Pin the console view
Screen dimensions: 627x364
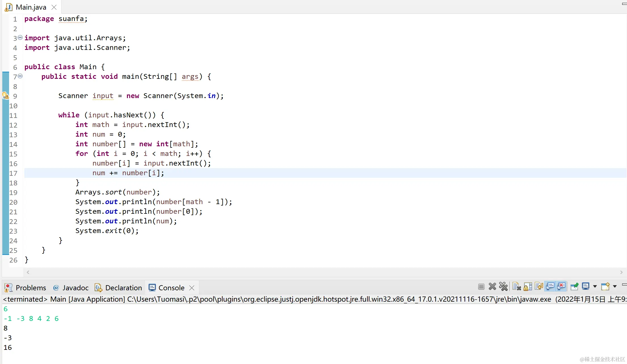[574, 287]
